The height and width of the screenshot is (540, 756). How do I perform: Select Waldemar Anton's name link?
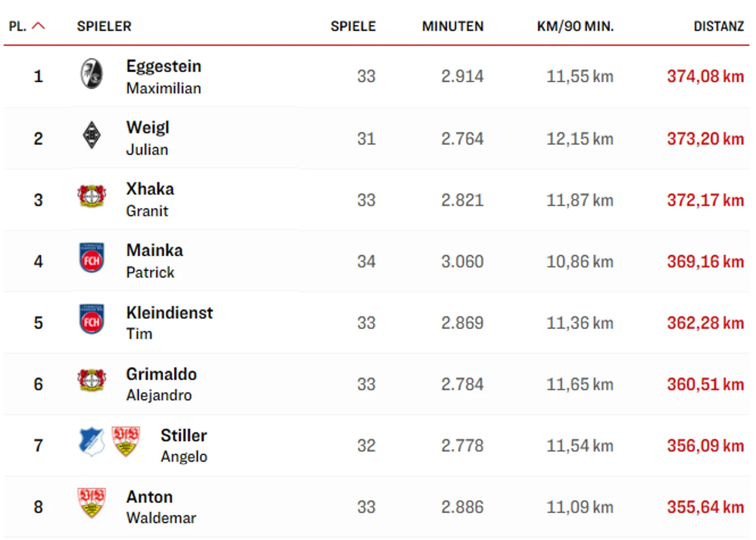point(161,507)
